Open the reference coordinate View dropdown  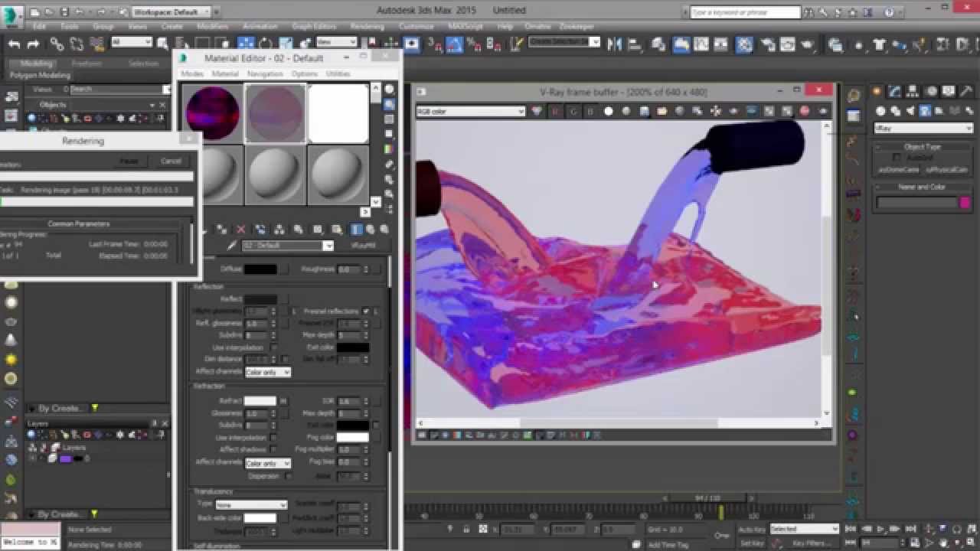coord(336,42)
